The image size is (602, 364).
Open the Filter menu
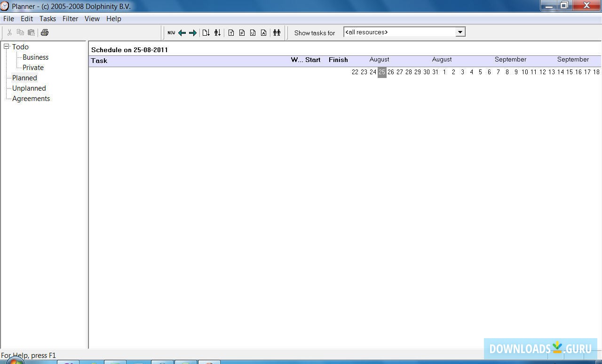[x=70, y=19]
